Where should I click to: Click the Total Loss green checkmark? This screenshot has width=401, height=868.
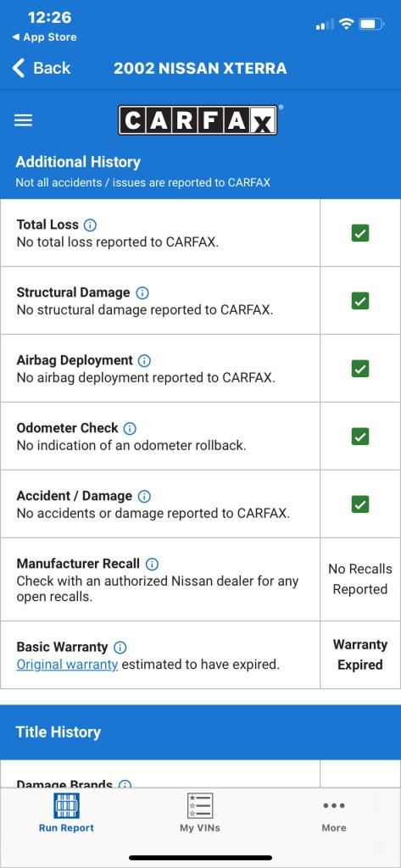[360, 234]
